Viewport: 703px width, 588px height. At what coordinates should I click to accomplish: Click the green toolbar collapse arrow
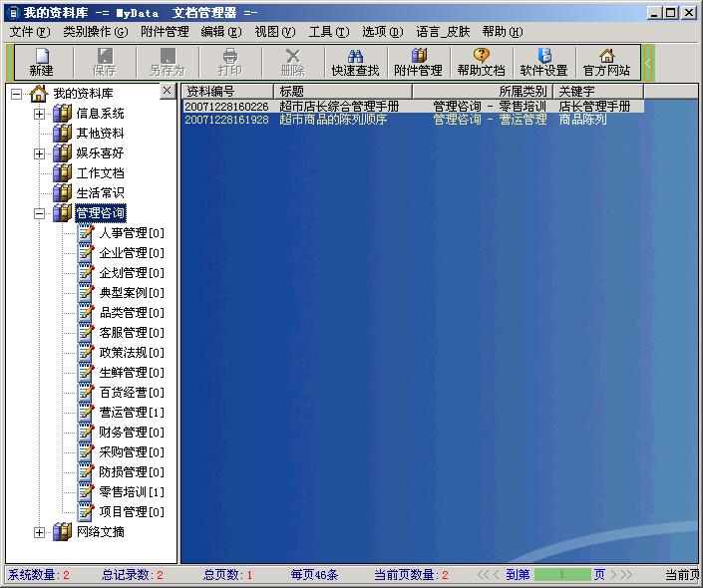[648, 63]
